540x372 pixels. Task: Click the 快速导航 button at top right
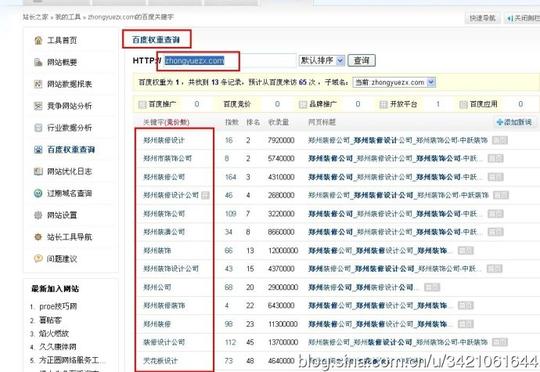(x=483, y=18)
